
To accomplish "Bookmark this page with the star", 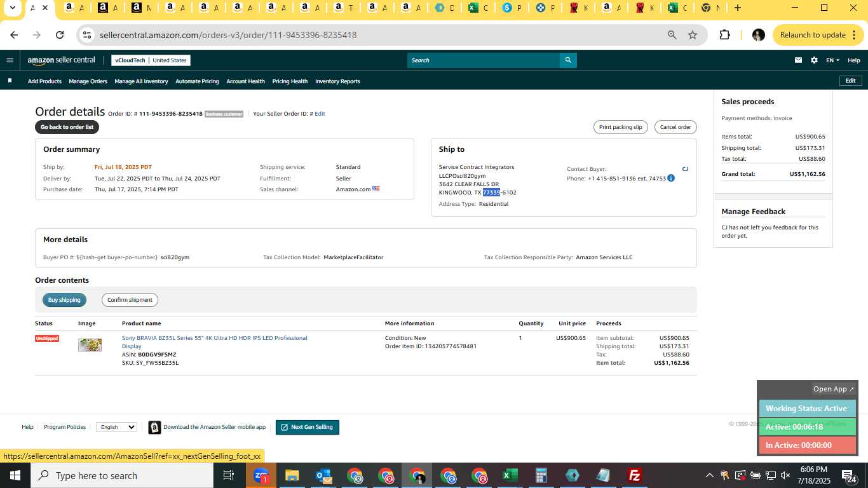I will pyautogui.click(x=693, y=35).
